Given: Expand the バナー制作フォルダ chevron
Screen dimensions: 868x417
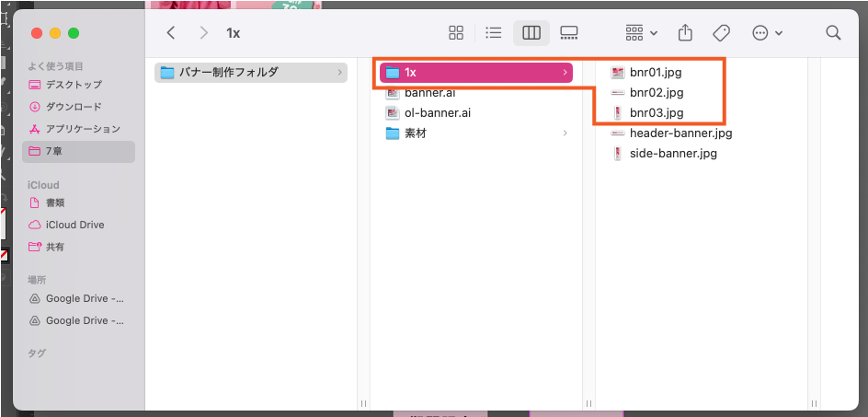Looking at the screenshot, I should pos(339,72).
